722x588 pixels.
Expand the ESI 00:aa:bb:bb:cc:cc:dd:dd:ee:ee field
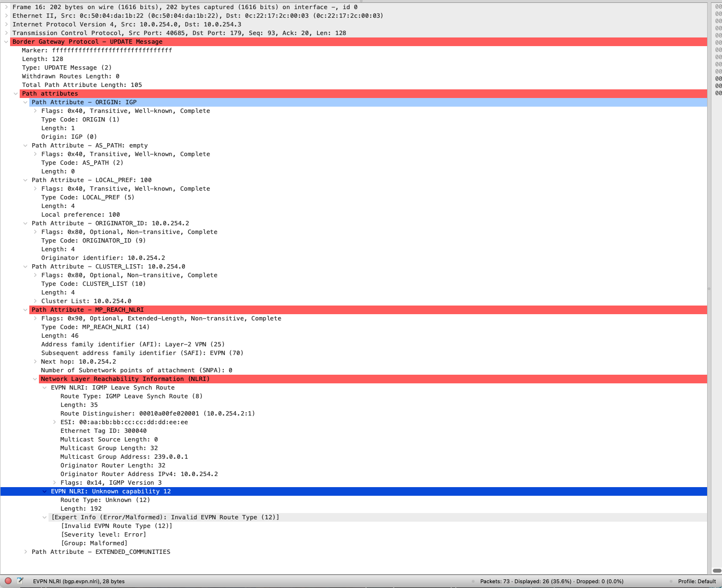pos(54,422)
